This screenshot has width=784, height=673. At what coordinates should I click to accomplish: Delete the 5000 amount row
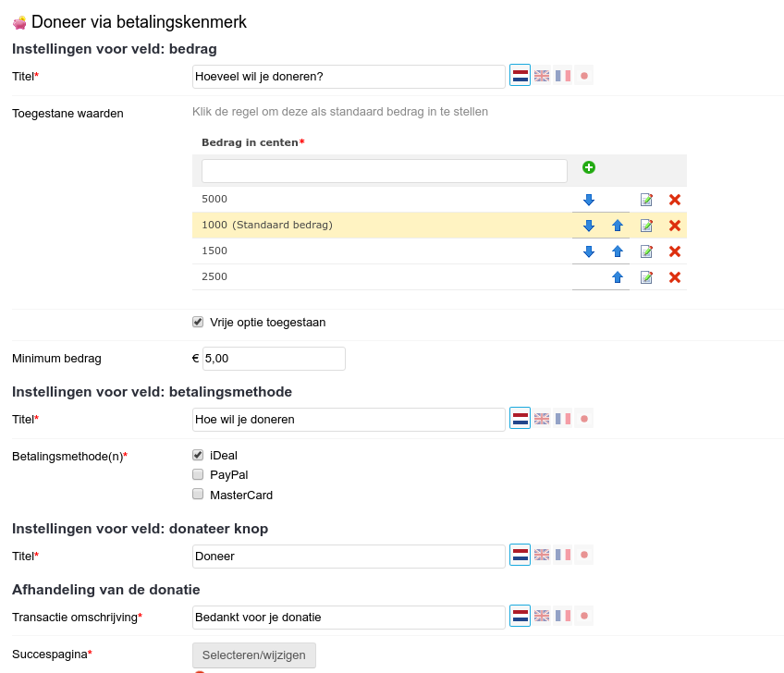click(x=675, y=200)
